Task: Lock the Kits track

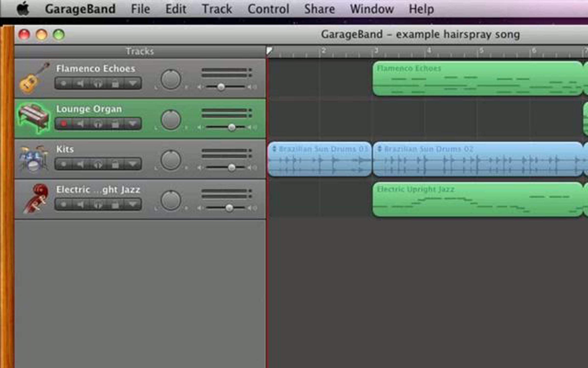Action: pos(115,164)
